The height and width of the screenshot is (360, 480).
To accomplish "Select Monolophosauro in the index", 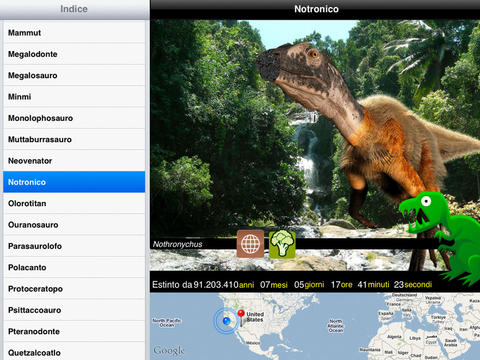I will 74,118.
